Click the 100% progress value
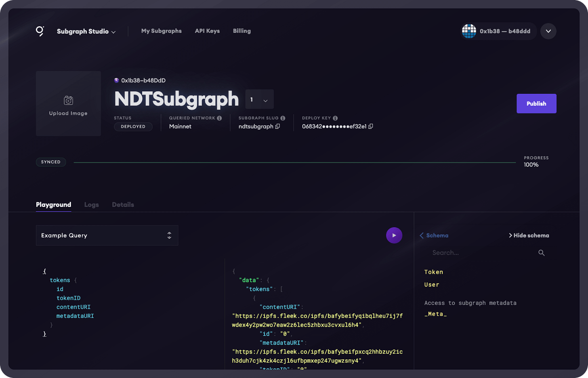Viewport: 588px width, 378px height. tap(531, 165)
